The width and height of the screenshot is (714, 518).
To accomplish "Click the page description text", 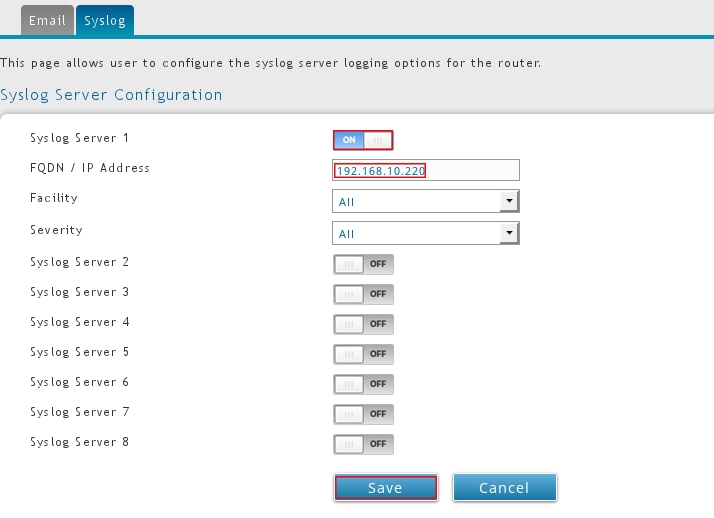I will click(270, 63).
